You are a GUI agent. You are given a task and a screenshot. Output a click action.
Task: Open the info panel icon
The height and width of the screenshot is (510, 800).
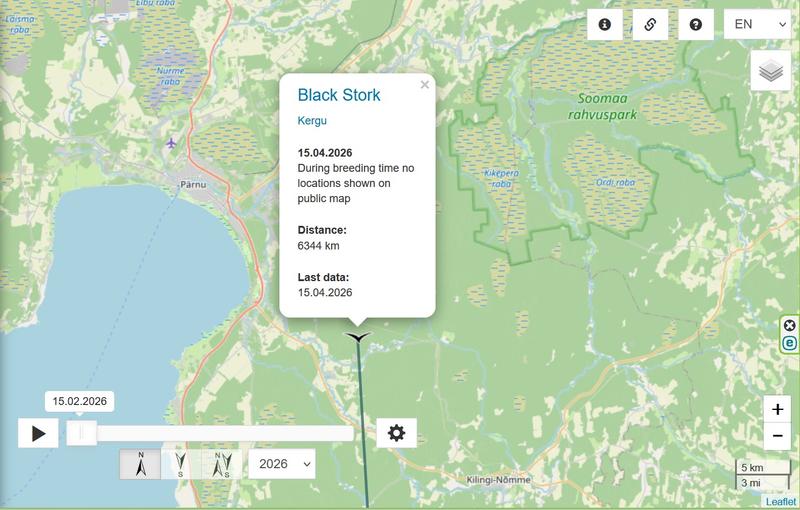coord(605,24)
